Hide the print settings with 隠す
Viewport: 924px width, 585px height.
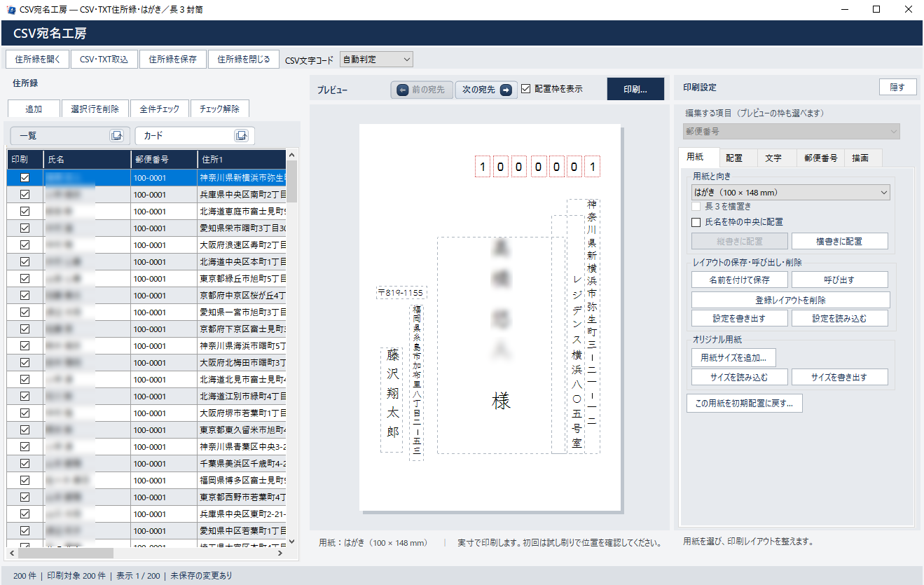pyautogui.click(x=897, y=87)
